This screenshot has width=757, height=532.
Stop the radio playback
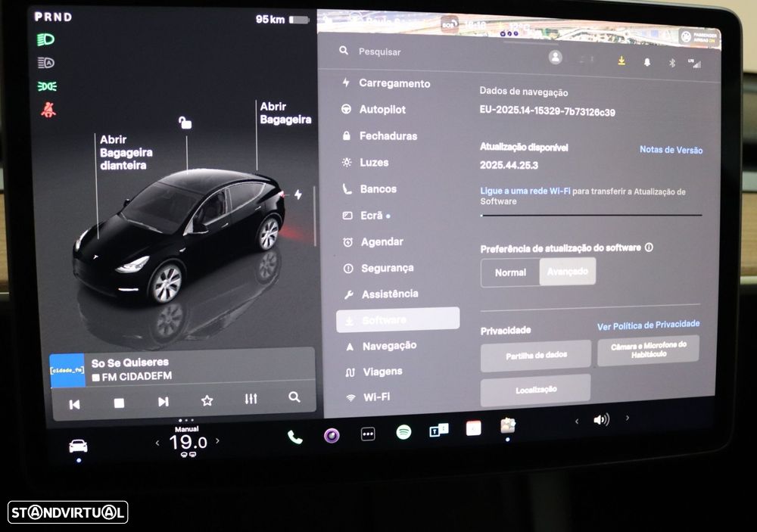click(x=119, y=403)
